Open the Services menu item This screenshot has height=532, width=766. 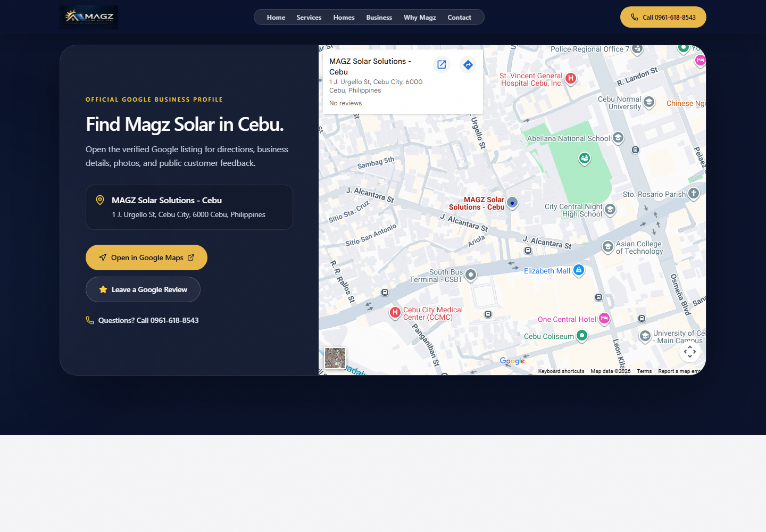[x=309, y=18]
